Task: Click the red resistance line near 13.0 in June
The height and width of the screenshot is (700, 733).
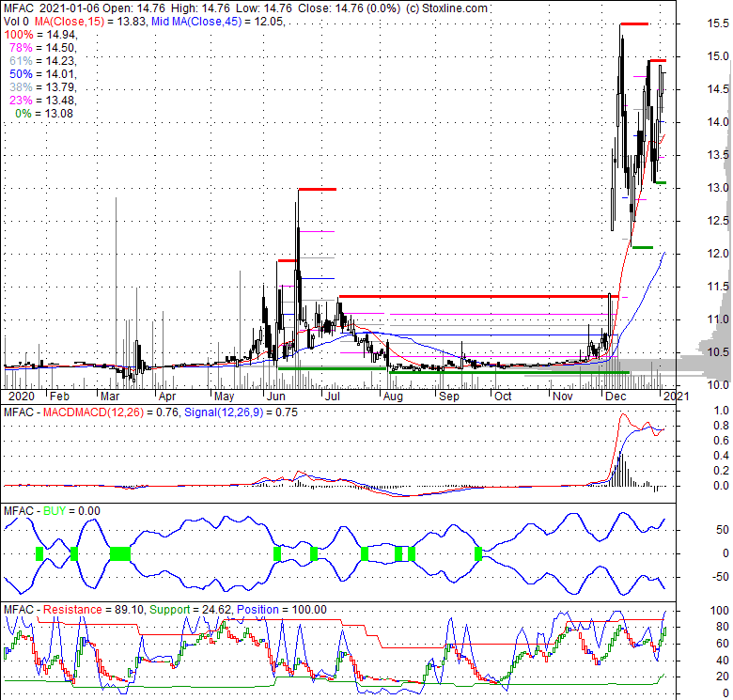Action: pos(317,189)
